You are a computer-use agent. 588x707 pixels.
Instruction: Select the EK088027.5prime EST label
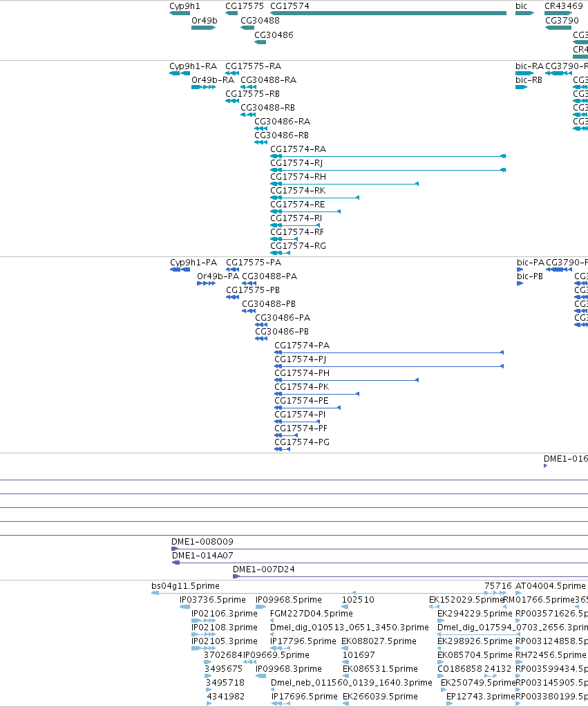point(379,641)
